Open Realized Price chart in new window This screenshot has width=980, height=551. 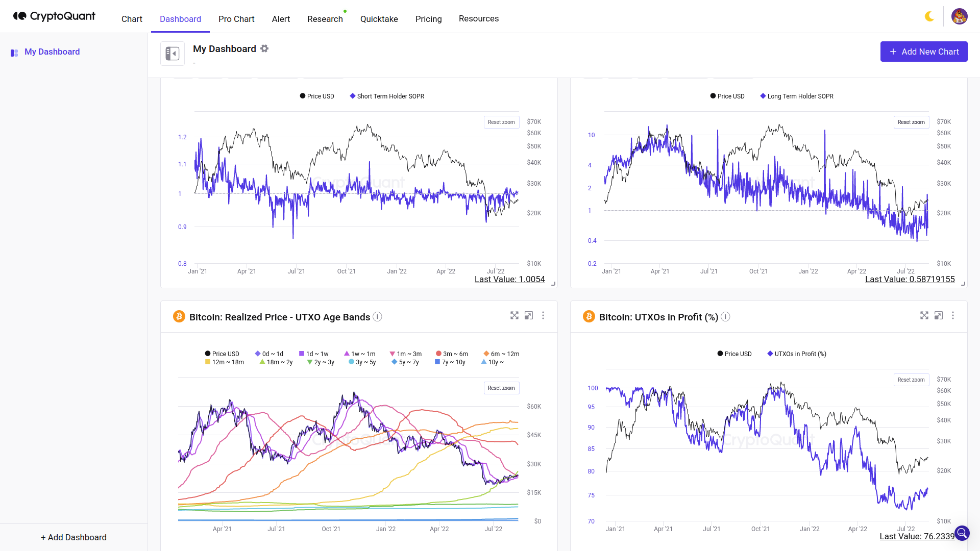pyautogui.click(x=529, y=316)
